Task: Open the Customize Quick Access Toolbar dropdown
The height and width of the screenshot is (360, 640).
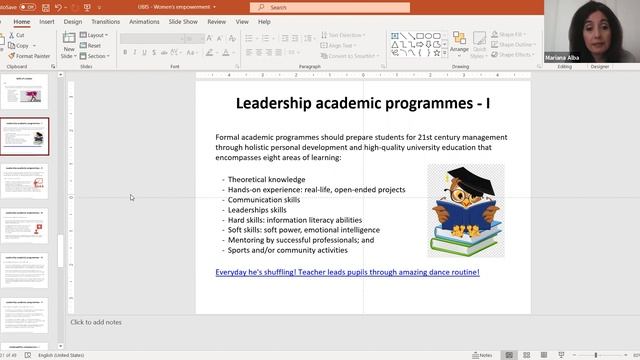Action: [99, 8]
